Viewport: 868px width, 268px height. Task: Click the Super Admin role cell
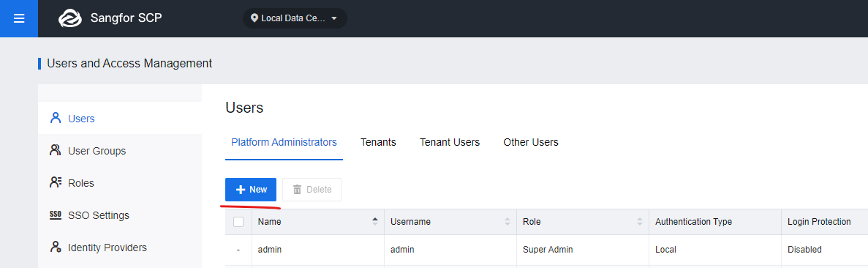pos(582,250)
